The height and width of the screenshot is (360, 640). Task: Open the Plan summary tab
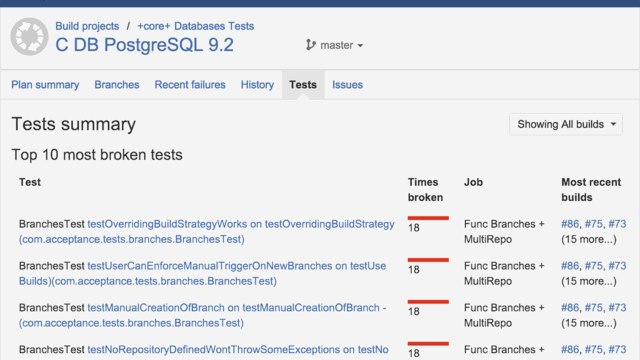point(45,84)
